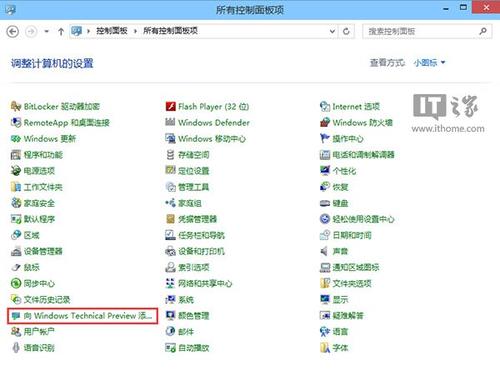500x381 pixels.
Task: Open the recent locations dropdown arrow
Action: pyautogui.click(x=47, y=31)
